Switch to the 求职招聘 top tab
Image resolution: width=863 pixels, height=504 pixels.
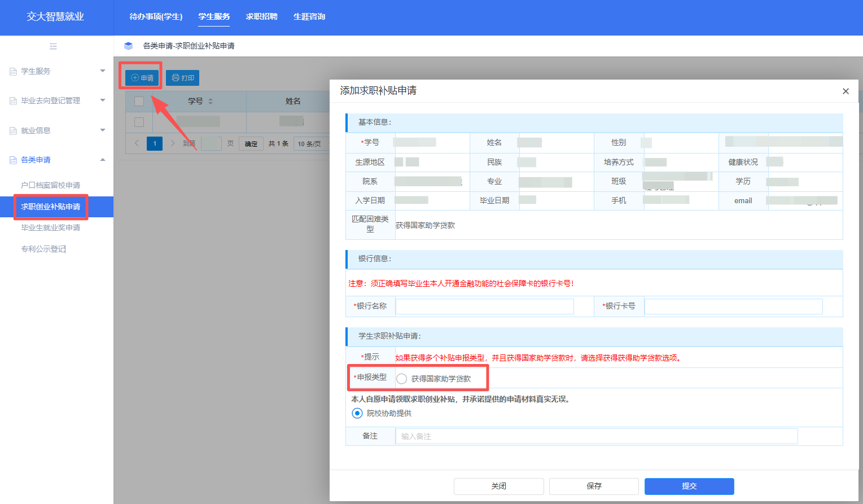click(261, 17)
